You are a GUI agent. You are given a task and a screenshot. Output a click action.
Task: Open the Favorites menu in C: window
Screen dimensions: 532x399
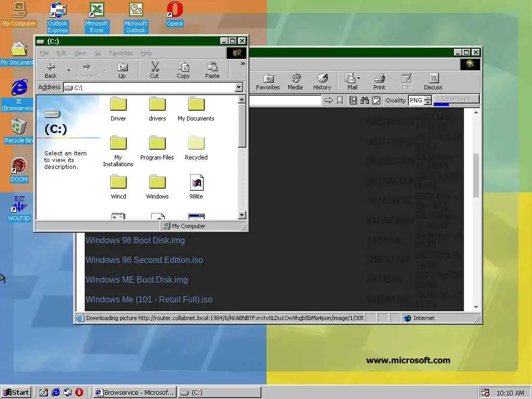click(x=121, y=53)
